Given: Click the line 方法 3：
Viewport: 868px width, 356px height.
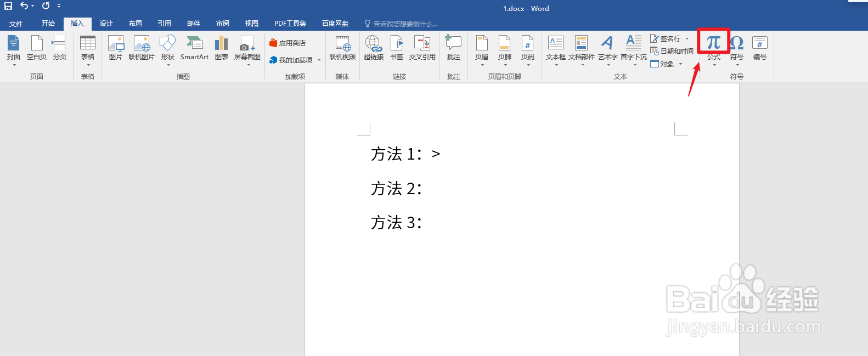Looking at the screenshot, I should point(397,223).
